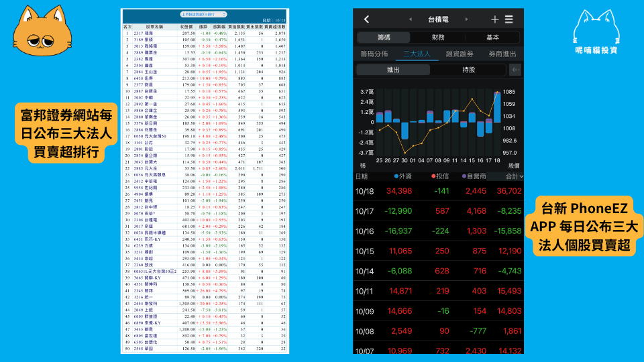Go to next stock after 台積電
The height and width of the screenshot is (362, 644).
(466, 19)
